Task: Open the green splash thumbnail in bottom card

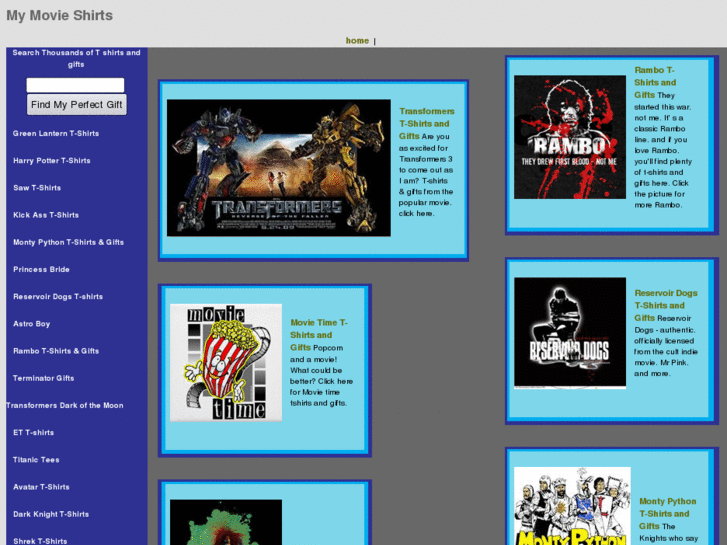Action: pyautogui.click(x=226, y=522)
